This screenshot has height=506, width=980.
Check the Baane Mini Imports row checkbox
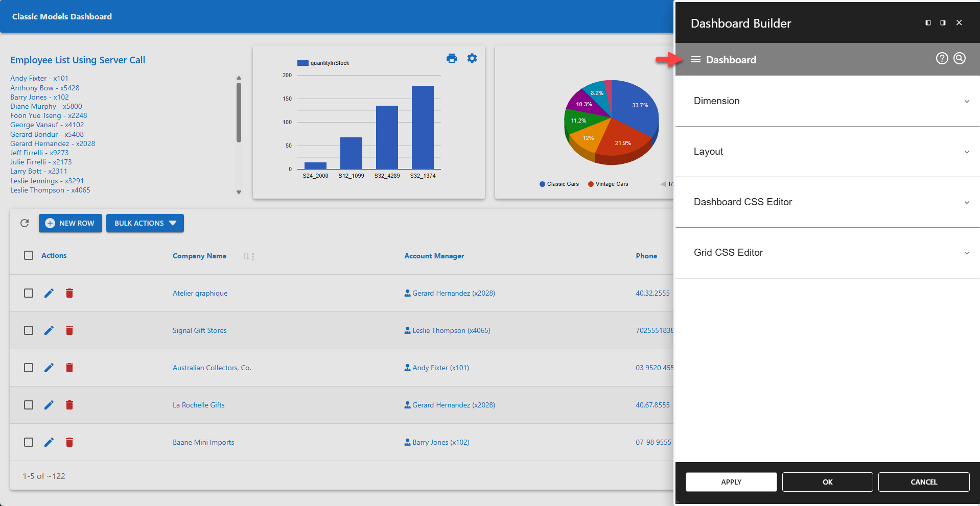[x=28, y=442]
